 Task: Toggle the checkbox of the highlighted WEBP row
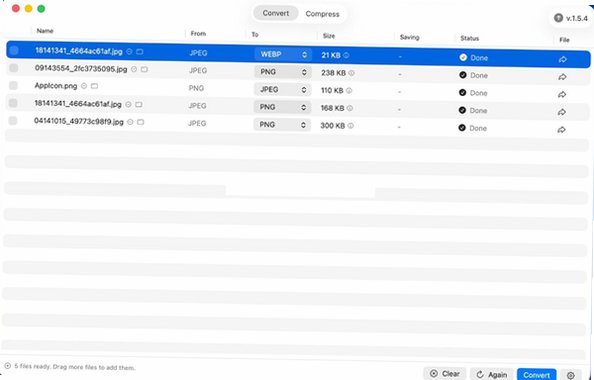tap(14, 50)
